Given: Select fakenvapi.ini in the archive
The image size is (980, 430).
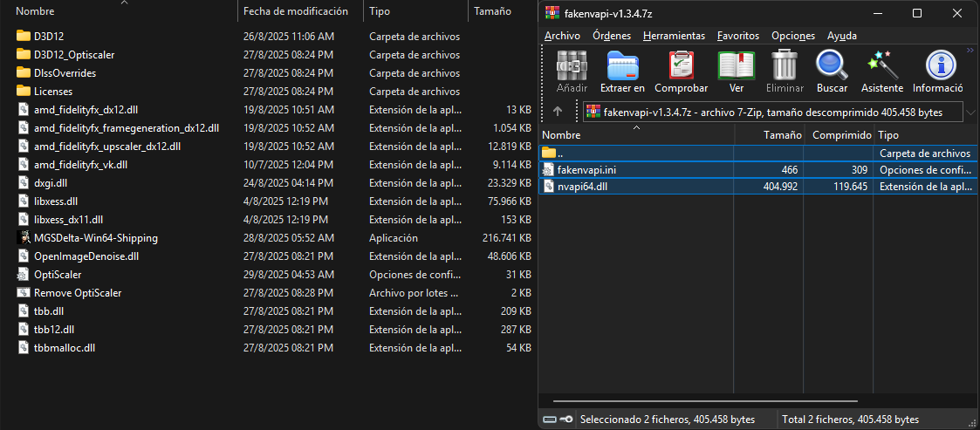Looking at the screenshot, I should (757, 169).
